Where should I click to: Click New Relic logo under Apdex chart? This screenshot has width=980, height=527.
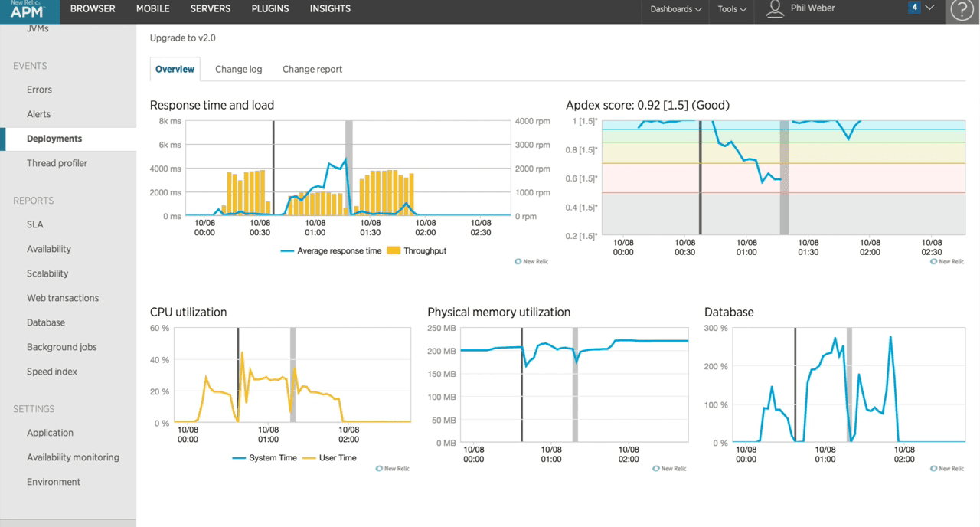click(x=946, y=261)
